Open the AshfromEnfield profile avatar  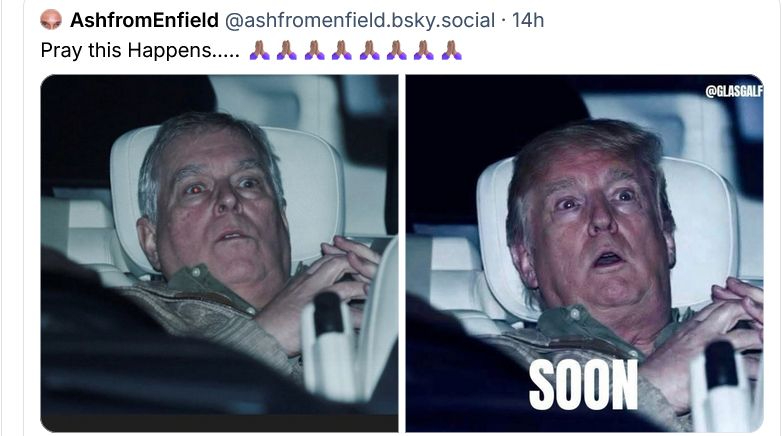pos(51,19)
